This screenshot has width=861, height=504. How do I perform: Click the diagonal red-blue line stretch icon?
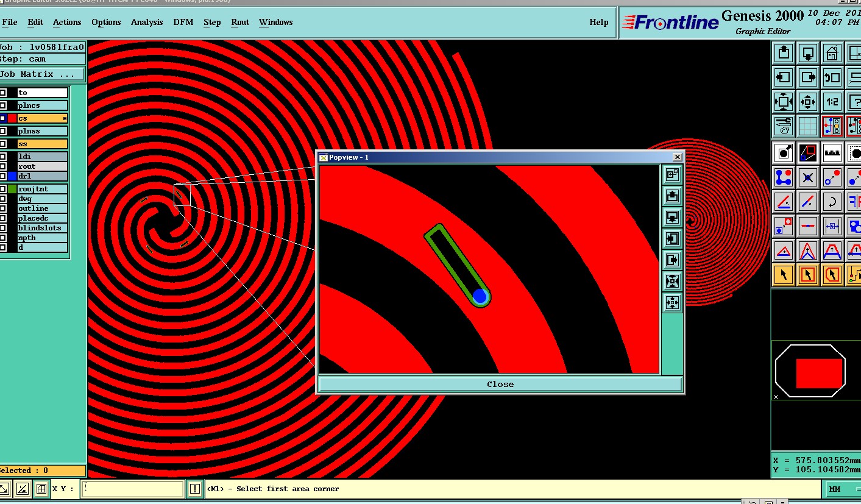808,202
